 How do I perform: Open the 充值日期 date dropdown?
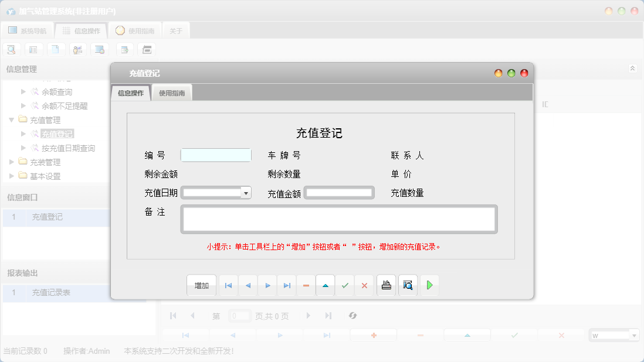point(247,192)
